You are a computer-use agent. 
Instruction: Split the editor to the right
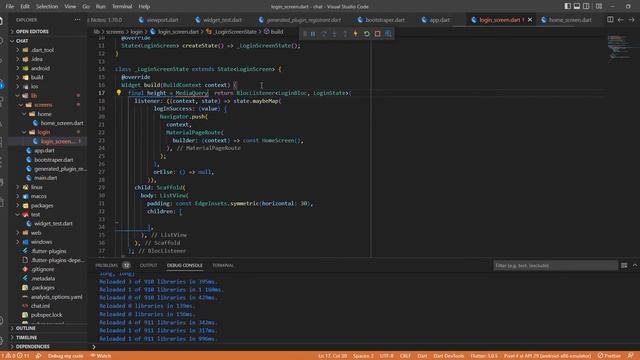610,20
